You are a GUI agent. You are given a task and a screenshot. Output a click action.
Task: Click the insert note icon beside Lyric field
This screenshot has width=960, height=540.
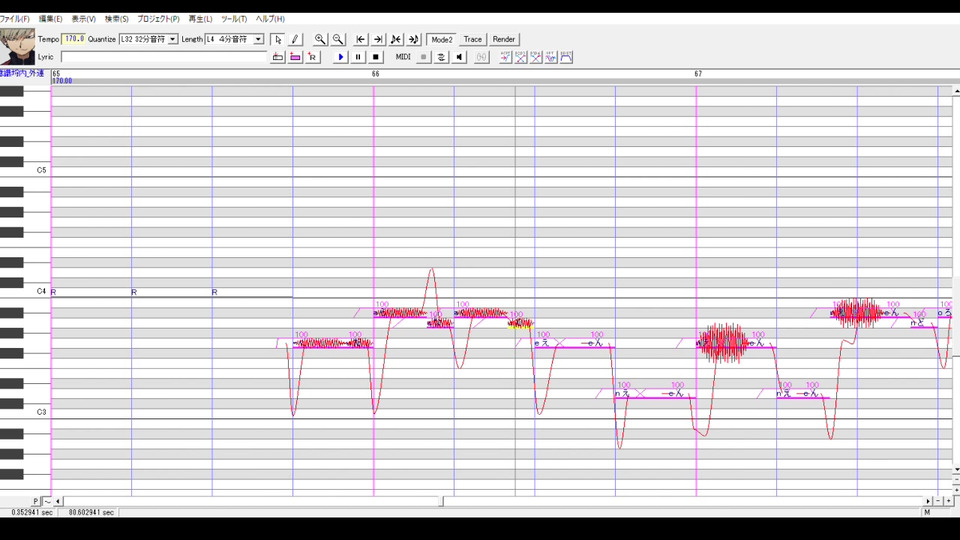pos(277,57)
